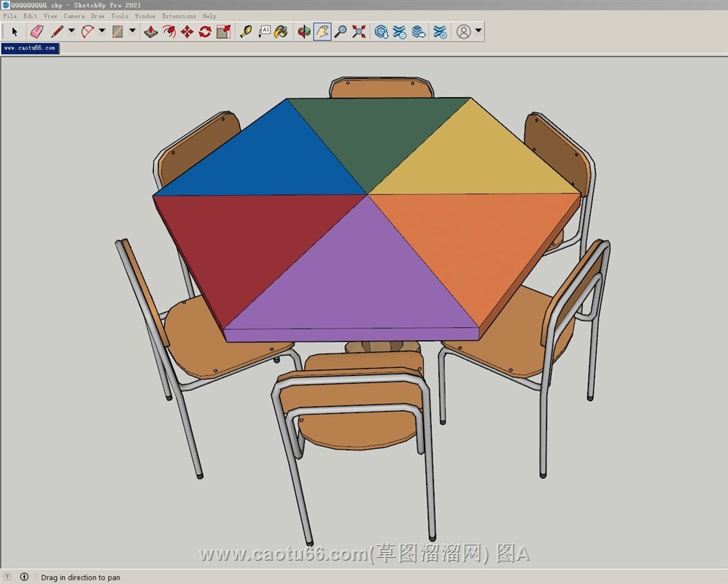Pick the Arc drawing tool
This screenshot has width=728, height=584.
[x=88, y=31]
